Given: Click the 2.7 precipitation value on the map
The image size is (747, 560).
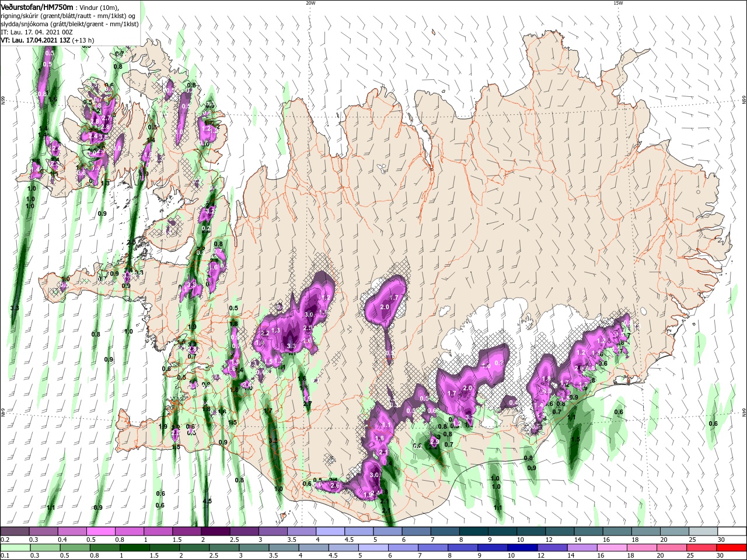Looking at the screenshot, I should (308, 404).
